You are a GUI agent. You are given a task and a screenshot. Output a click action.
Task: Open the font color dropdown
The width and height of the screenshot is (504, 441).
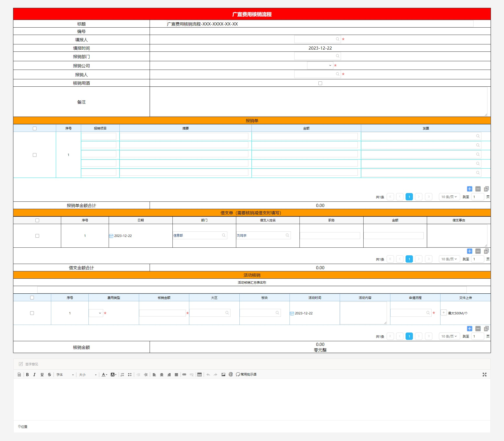coord(104,375)
